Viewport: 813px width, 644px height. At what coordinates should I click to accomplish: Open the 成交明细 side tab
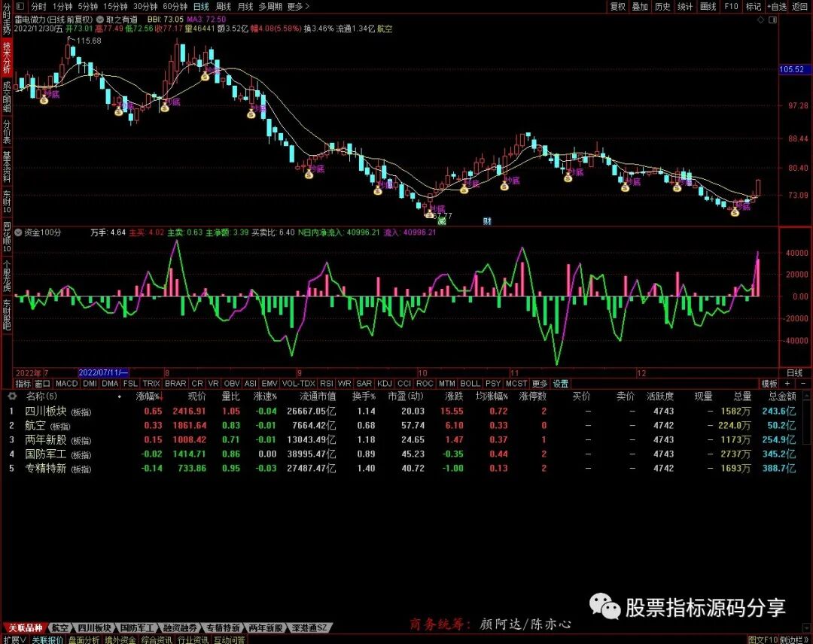(6, 96)
